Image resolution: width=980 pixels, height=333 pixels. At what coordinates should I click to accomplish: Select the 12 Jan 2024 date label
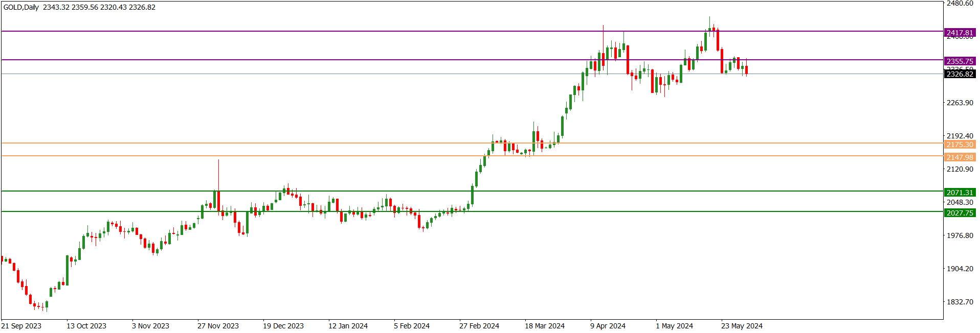348,326
